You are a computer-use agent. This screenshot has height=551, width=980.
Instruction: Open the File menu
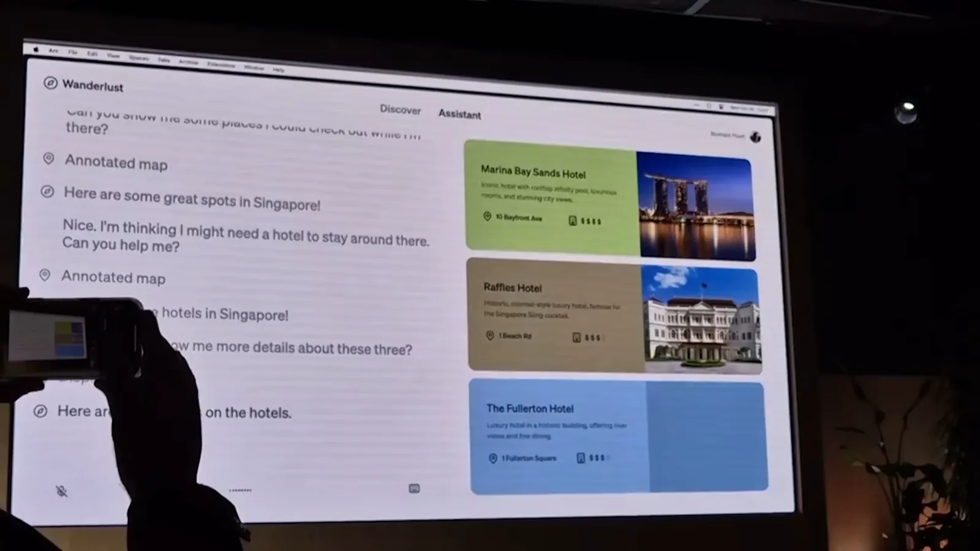[x=73, y=53]
